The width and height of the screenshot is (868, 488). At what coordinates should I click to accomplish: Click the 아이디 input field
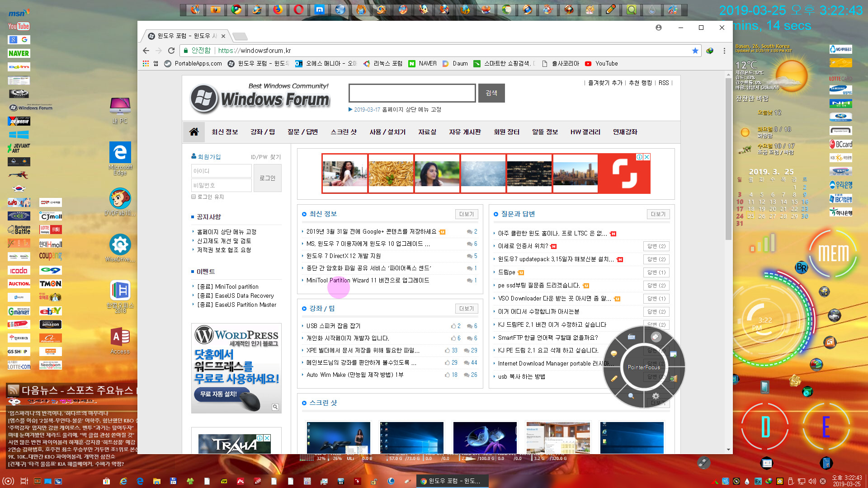pyautogui.click(x=222, y=171)
